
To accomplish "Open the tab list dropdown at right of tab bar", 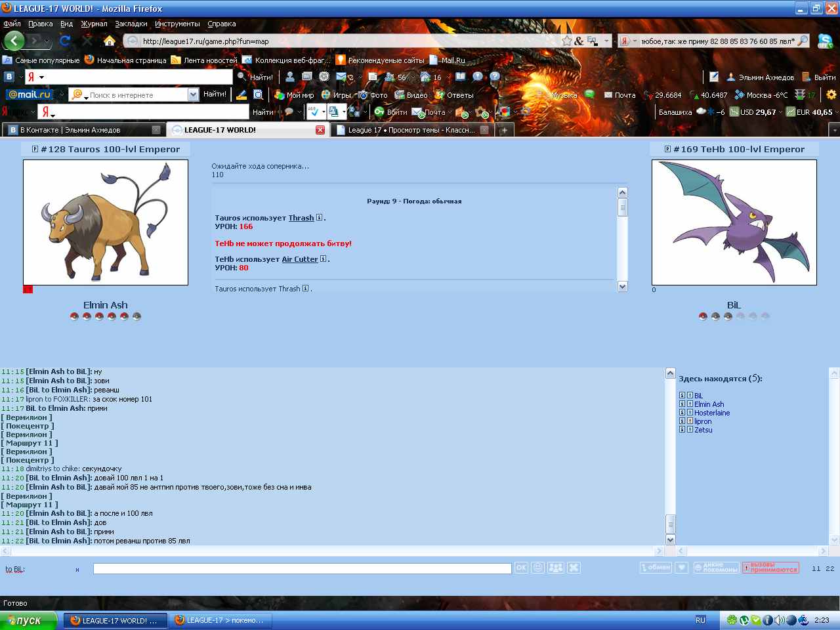I will 834,130.
